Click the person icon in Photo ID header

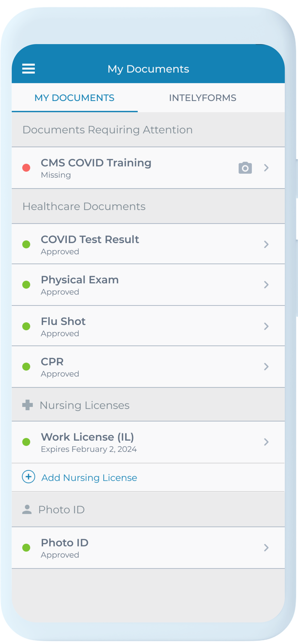coord(27,509)
